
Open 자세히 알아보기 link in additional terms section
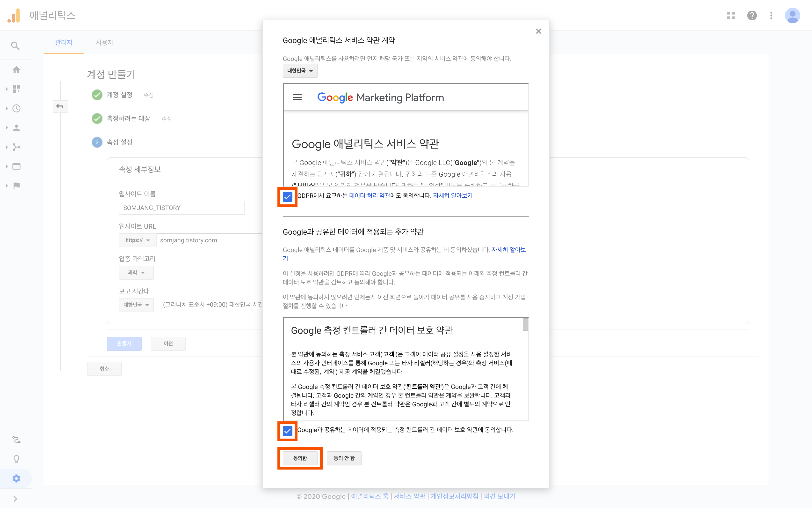click(508, 250)
